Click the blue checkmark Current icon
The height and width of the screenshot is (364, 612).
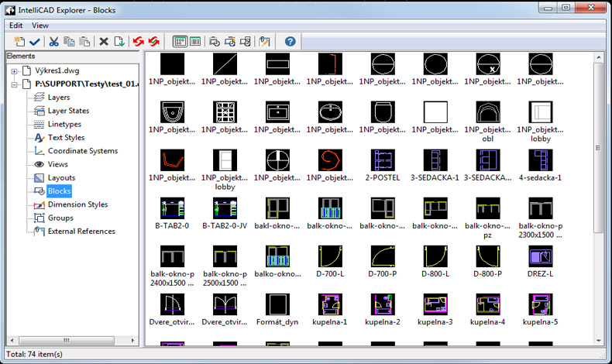tap(34, 41)
